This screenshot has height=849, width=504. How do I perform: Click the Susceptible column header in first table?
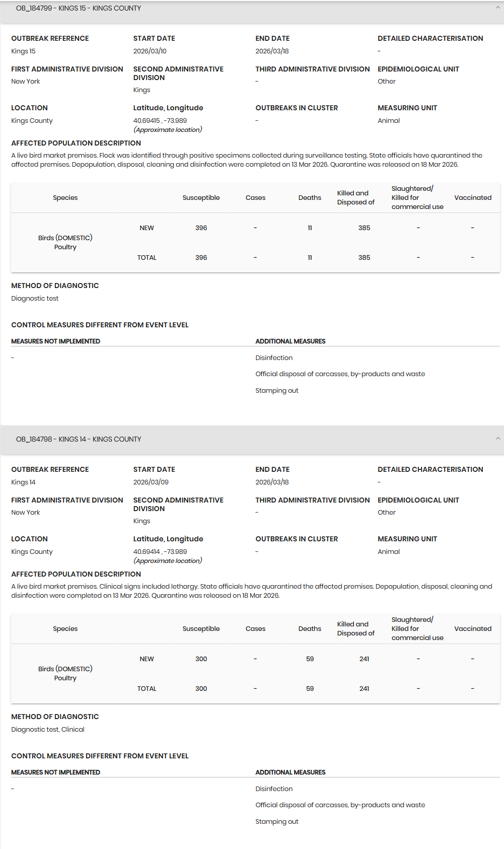[x=201, y=197]
